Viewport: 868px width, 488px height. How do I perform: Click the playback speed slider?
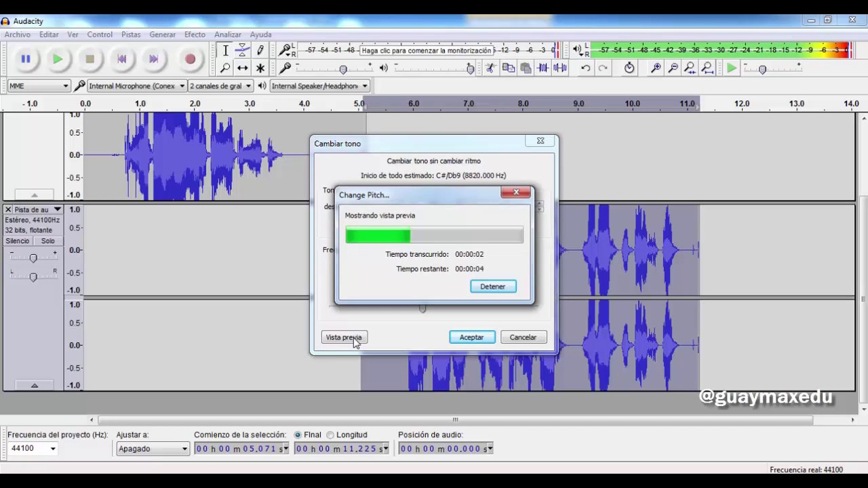pos(762,68)
